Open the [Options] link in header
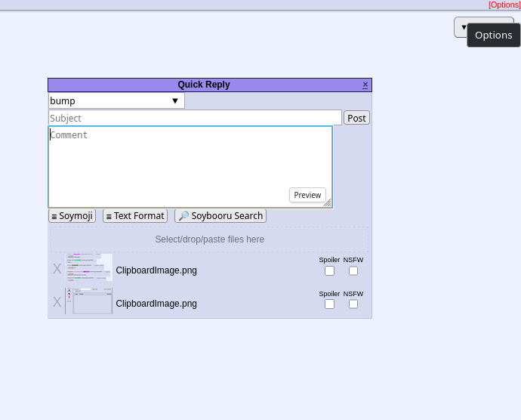Screen dimensions: 521x420 click(x=504, y=5)
